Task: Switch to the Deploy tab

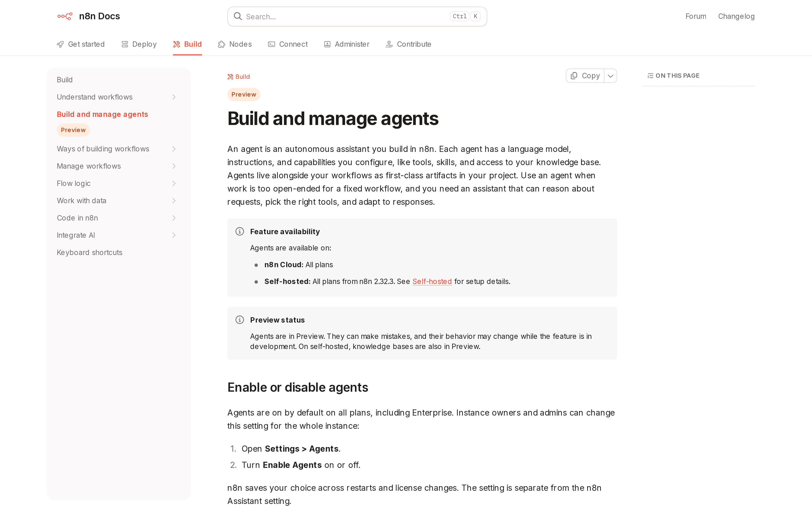Action: (139, 44)
